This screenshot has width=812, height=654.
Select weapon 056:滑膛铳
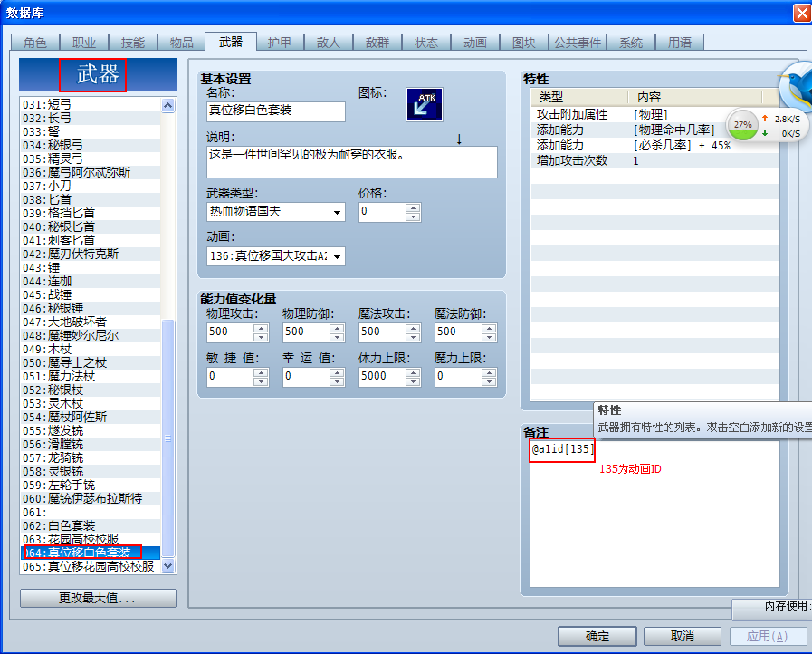click(91, 444)
